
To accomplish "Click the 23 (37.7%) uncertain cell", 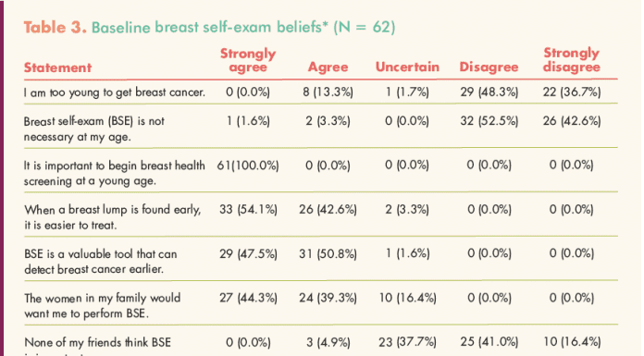I will coord(407,341).
